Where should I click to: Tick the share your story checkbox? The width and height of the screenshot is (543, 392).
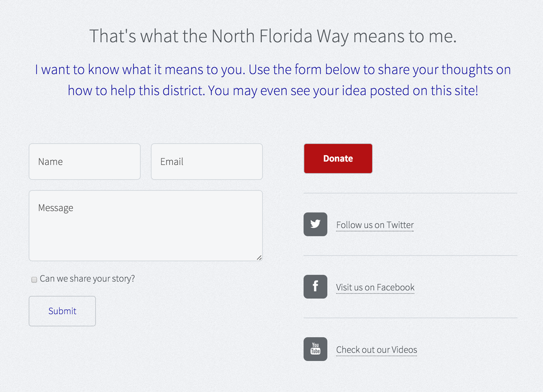tap(34, 279)
